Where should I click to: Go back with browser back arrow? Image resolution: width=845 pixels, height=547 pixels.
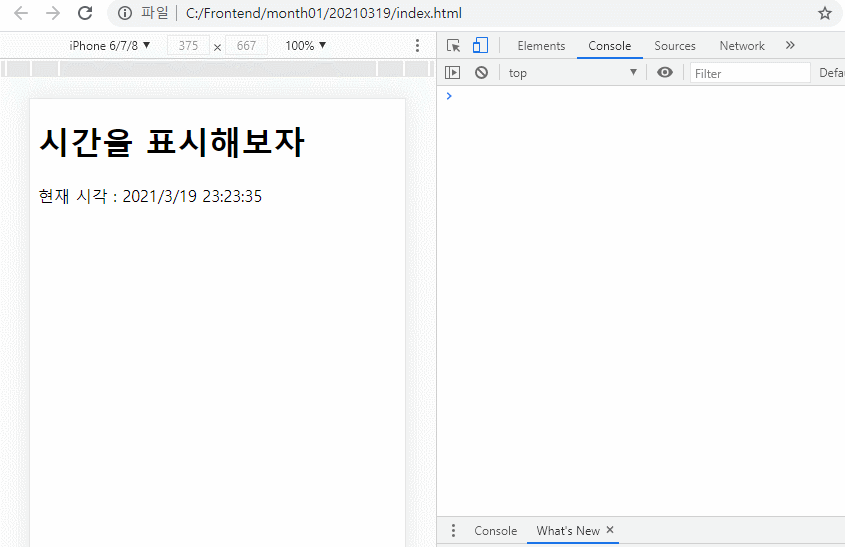(x=20, y=13)
